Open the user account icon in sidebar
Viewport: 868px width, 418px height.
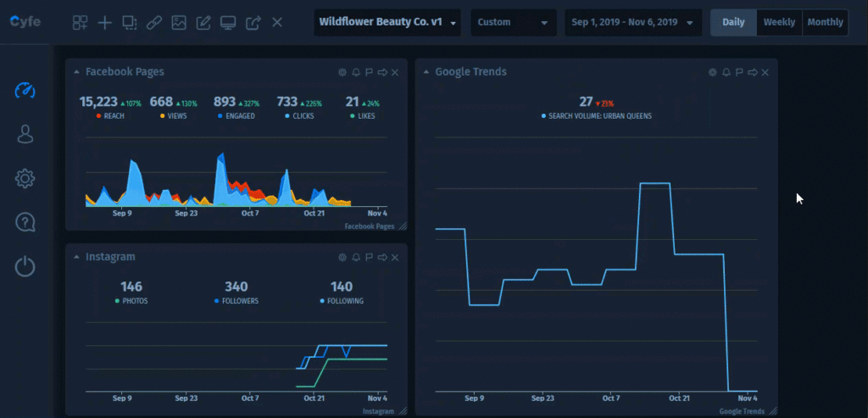25,134
